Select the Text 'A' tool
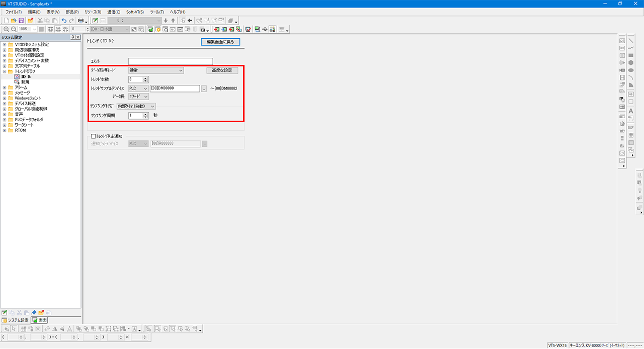Viewport: 644px width, 349px height. [x=631, y=111]
